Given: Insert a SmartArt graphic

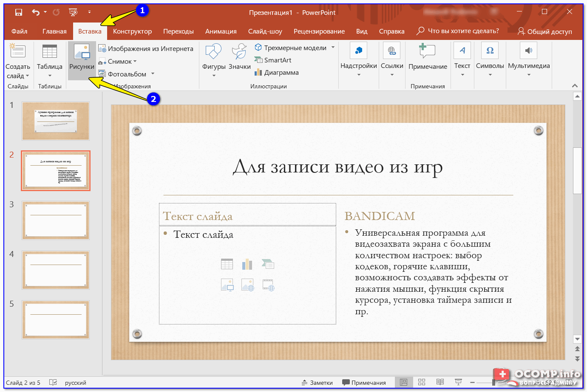Looking at the screenshot, I should [x=273, y=60].
